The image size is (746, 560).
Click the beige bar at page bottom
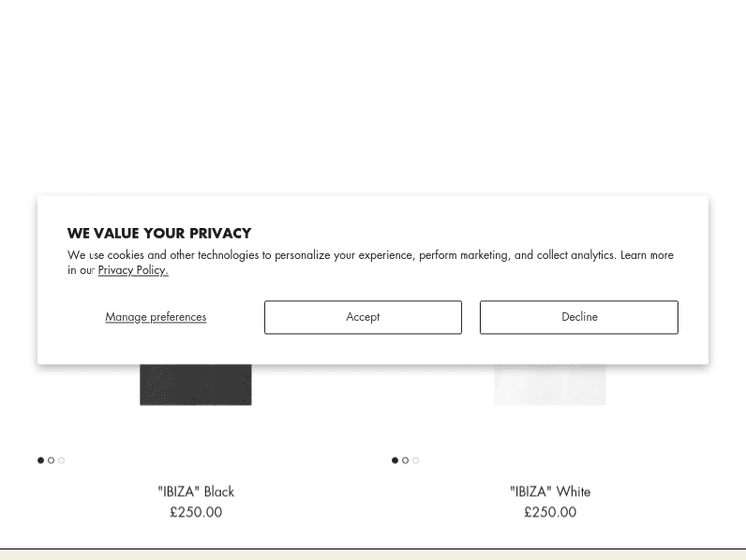pos(373,554)
